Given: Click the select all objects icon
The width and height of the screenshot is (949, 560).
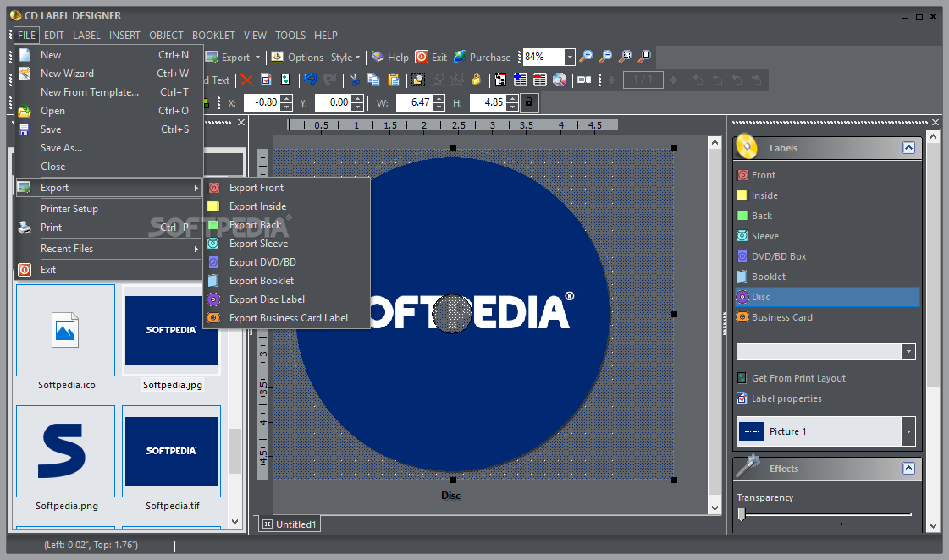Looking at the screenshot, I should pos(417,80).
